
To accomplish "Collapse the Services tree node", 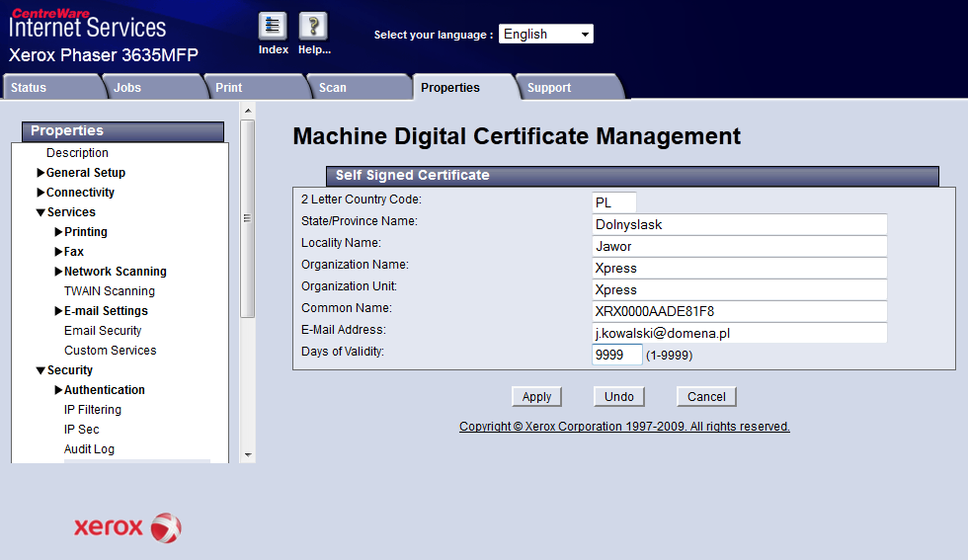I will [40, 212].
